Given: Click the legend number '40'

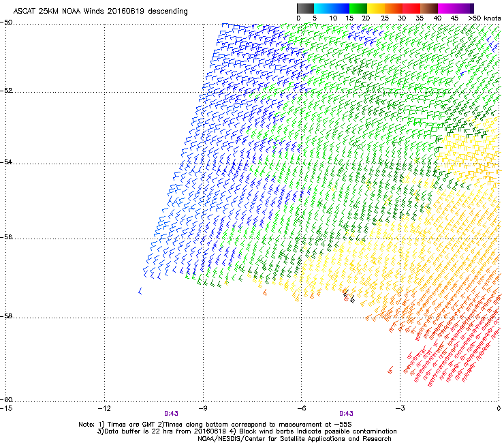Looking at the screenshot, I should tap(437, 18).
